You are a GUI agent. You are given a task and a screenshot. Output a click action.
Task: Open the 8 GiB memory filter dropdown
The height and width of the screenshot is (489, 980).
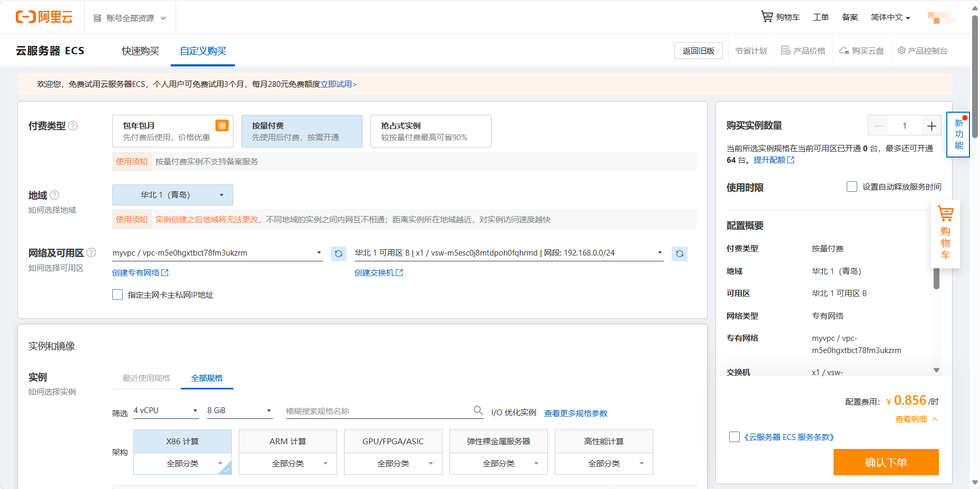(x=240, y=410)
